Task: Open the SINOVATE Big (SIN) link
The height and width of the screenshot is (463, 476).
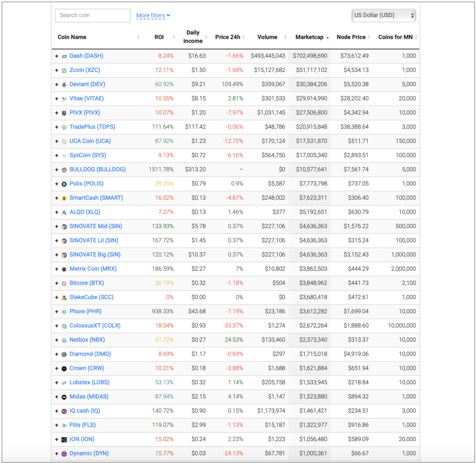Action: [95, 255]
